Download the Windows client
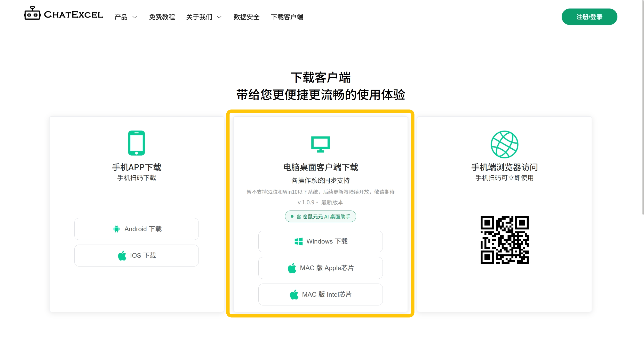 tap(321, 241)
